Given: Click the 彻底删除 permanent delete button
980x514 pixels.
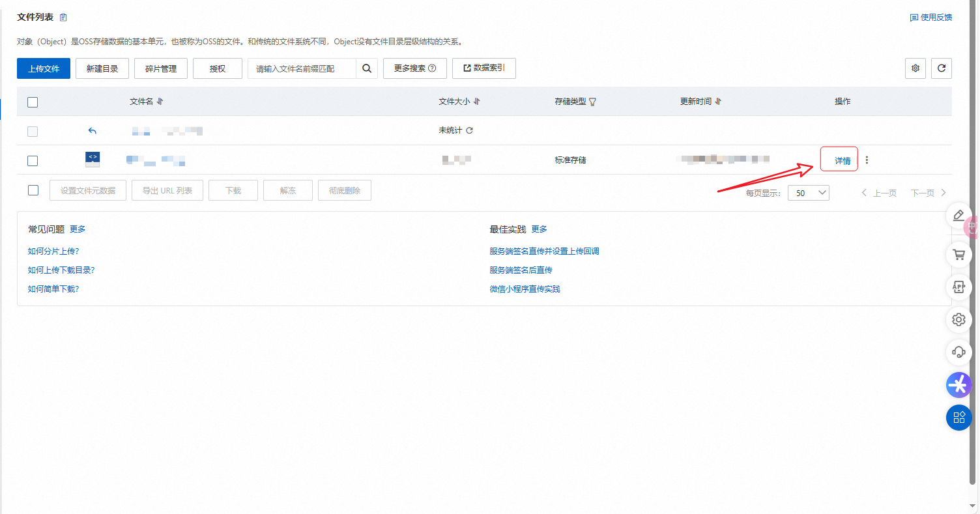Looking at the screenshot, I should coord(345,191).
